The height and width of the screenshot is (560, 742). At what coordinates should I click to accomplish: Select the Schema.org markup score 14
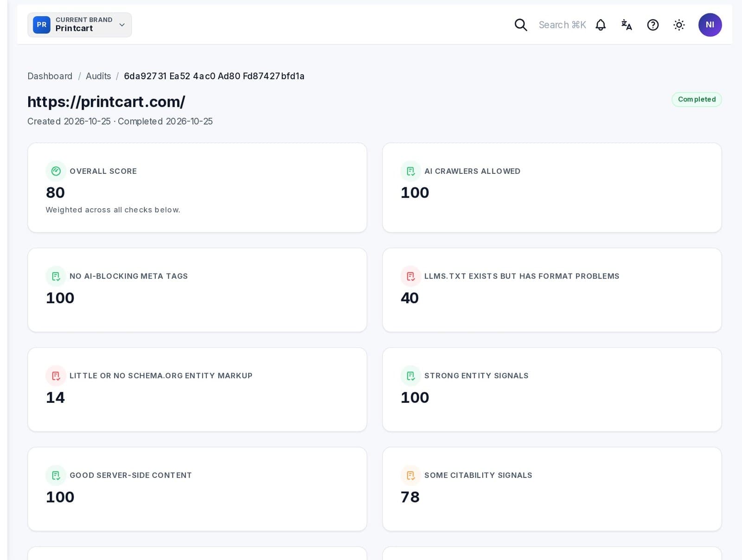click(55, 397)
